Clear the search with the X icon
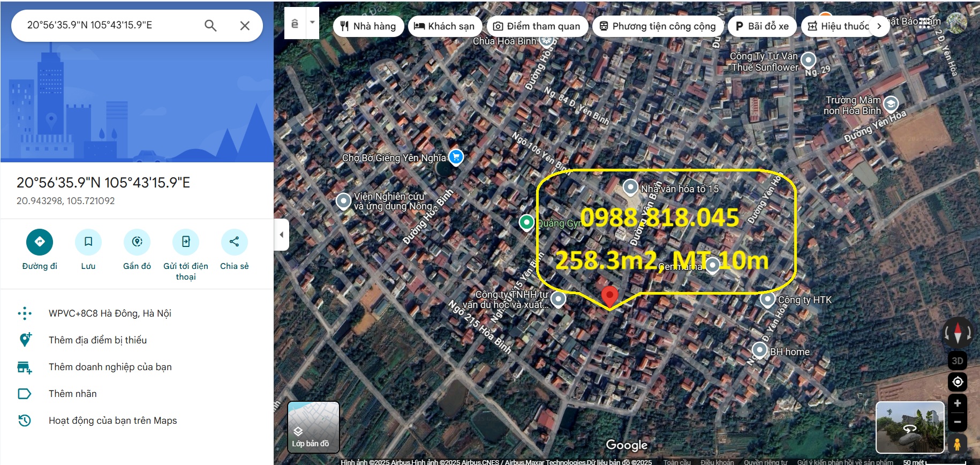The width and height of the screenshot is (980, 465). coord(245,25)
